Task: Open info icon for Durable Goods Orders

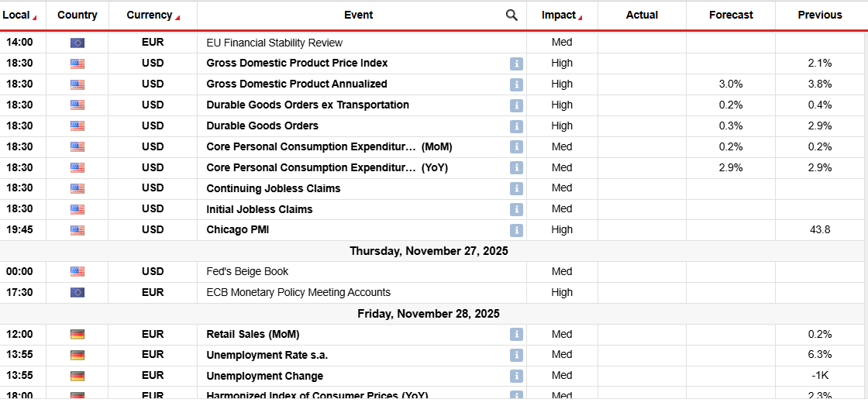Action: pos(516,126)
